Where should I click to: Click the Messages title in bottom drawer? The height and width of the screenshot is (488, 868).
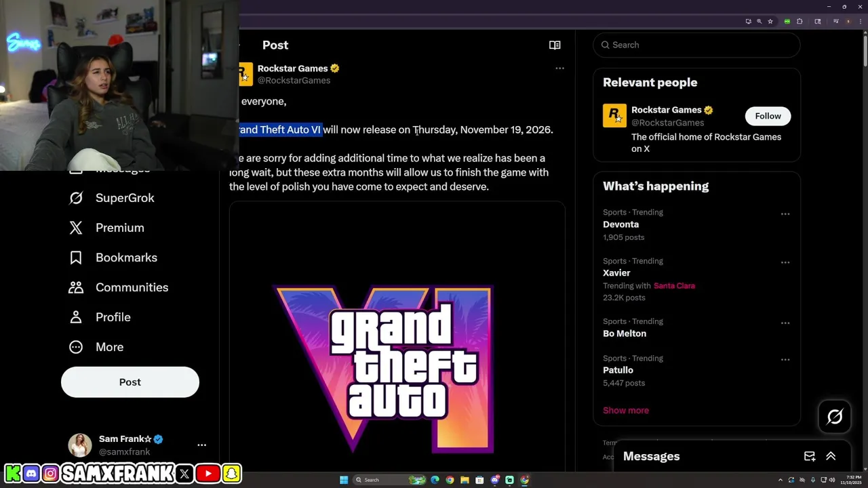click(x=652, y=456)
